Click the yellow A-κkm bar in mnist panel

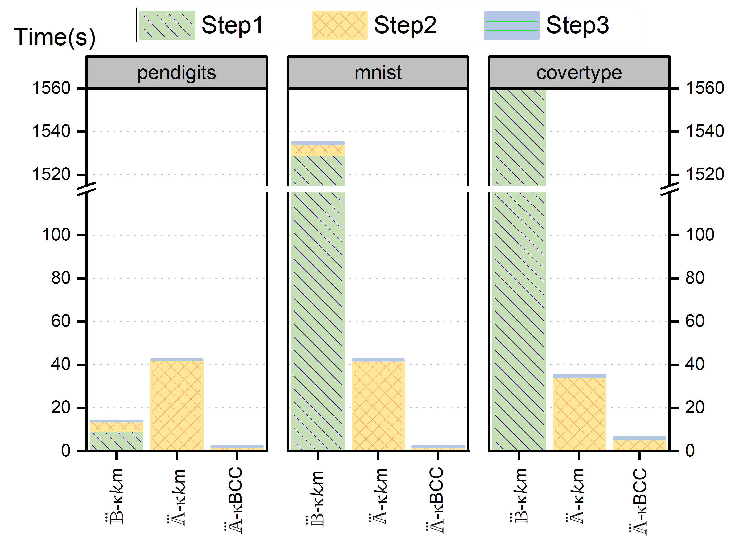(x=378, y=405)
